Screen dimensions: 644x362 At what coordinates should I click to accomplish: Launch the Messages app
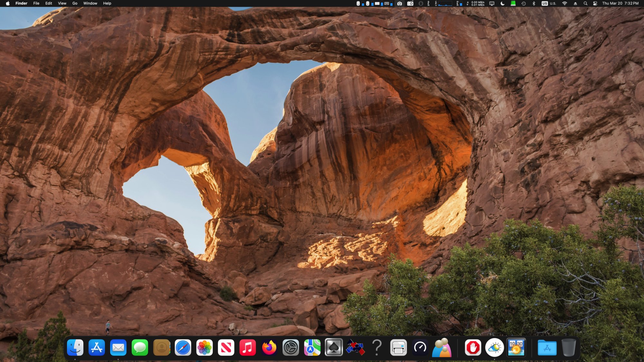[x=140, y=348]
